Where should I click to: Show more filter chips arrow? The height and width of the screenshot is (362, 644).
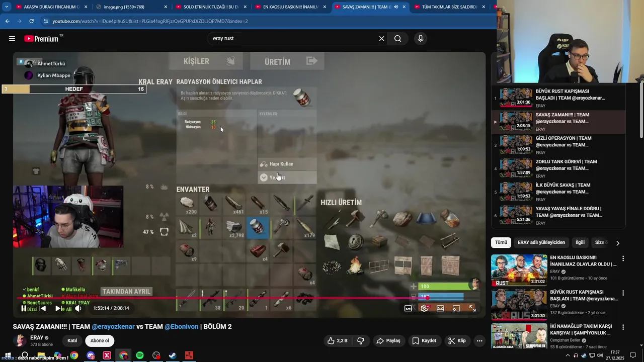tap(618, 243)
